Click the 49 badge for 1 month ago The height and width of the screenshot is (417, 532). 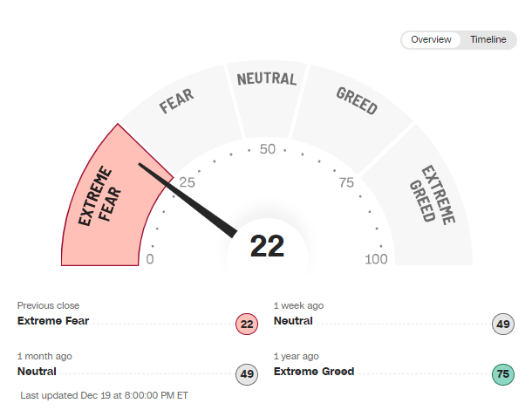[x=247, y=374]
